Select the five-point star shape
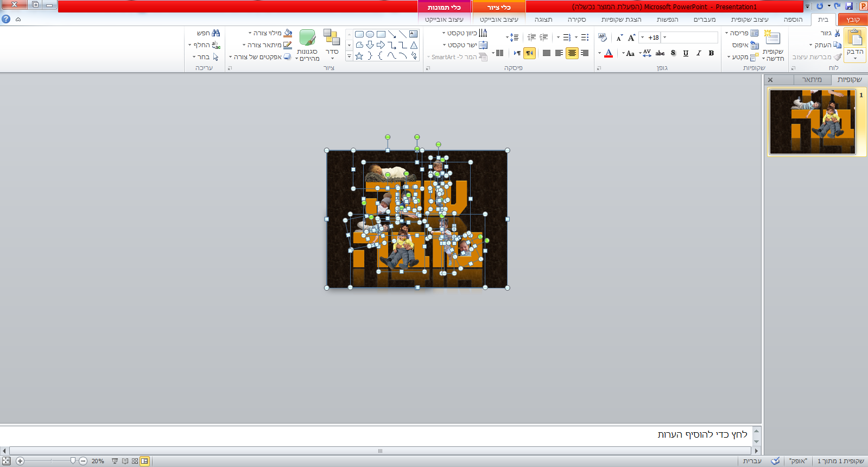This screenshot has height=467, width=868. pyautogui.click(x=359, y=56)
